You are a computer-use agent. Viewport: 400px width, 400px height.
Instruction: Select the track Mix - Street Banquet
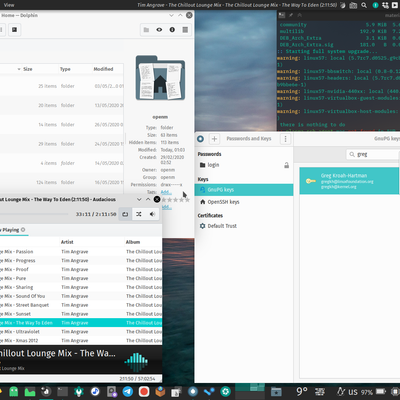coord(81,305)
